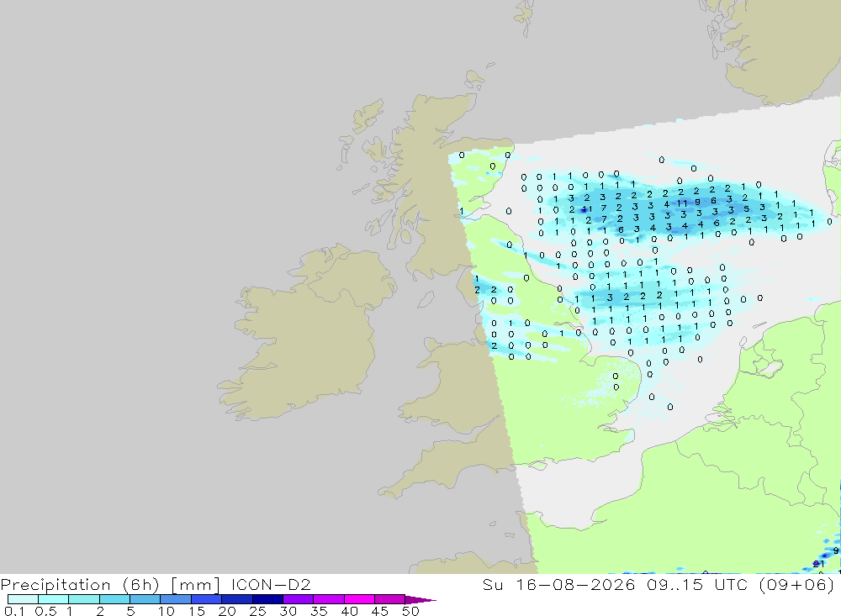Click the legend label "30"
Screen dimensions: 841x616
pyautogui.click(x=288, y=611)
